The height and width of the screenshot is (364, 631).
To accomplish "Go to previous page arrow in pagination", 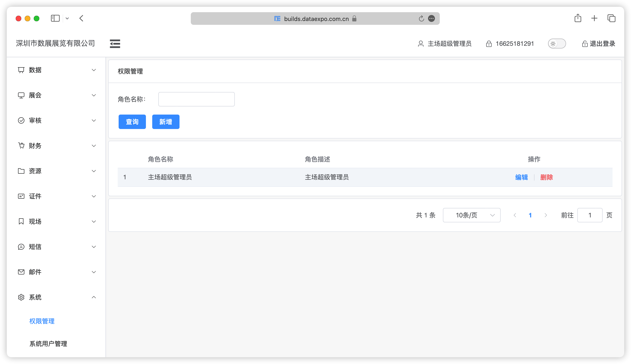I will click(x=515, y=215).
